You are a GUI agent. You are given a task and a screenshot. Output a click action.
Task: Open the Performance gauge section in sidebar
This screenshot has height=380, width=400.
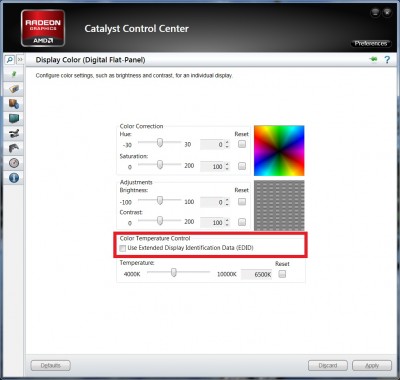tap(14, 163)
